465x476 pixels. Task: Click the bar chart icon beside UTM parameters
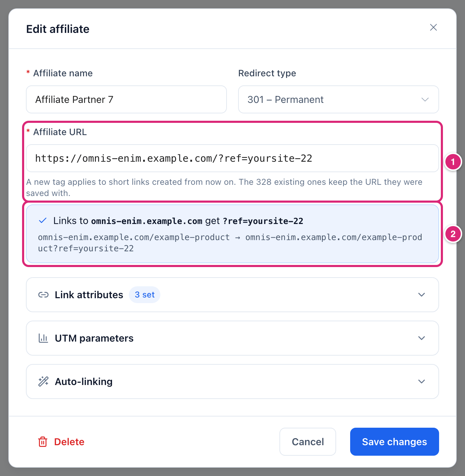click(x=43, y=338)
